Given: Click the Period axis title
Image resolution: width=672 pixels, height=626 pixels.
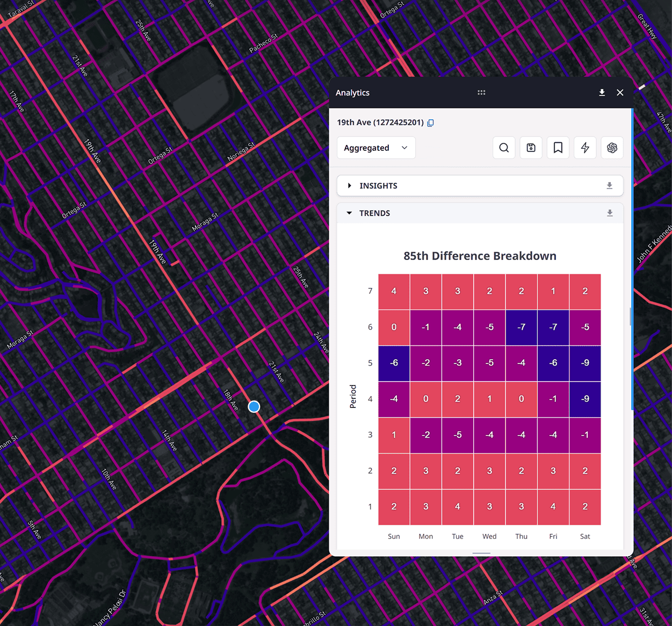Looking at the screenshot, I should point(353,396).
